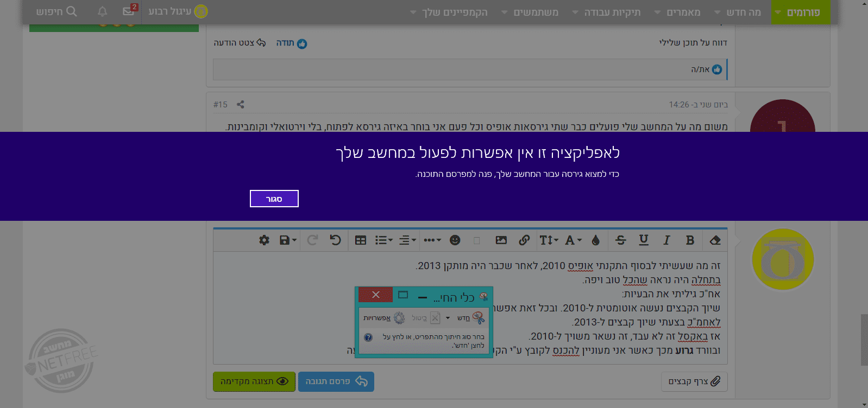The width and height of the screenshot is (868, 408).
Task: Click the yellow user avatar beside the editor
Action: click(783, 259)
